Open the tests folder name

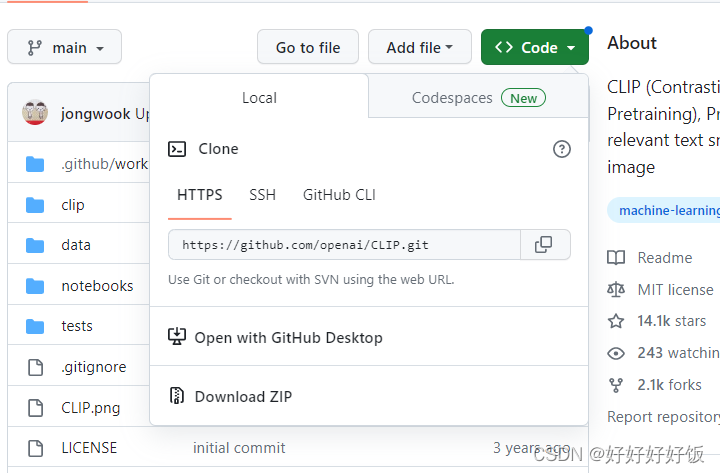click(x=77, y=326)
